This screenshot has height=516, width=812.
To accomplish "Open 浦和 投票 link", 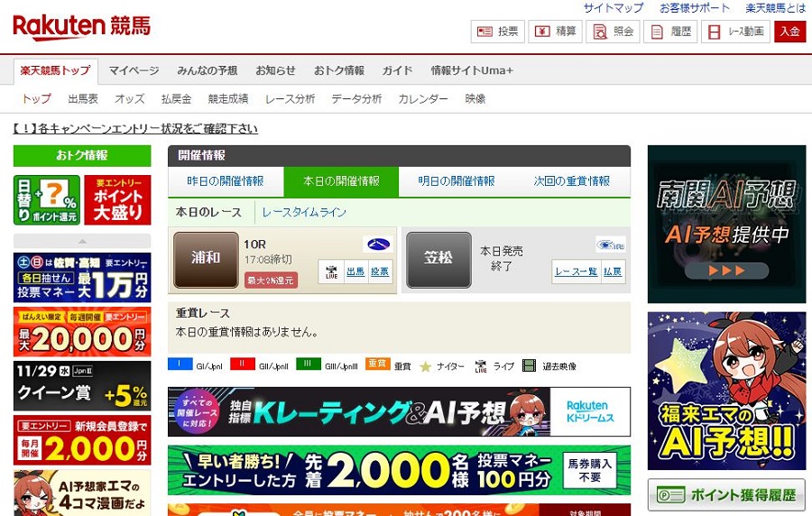I will 380,272.
